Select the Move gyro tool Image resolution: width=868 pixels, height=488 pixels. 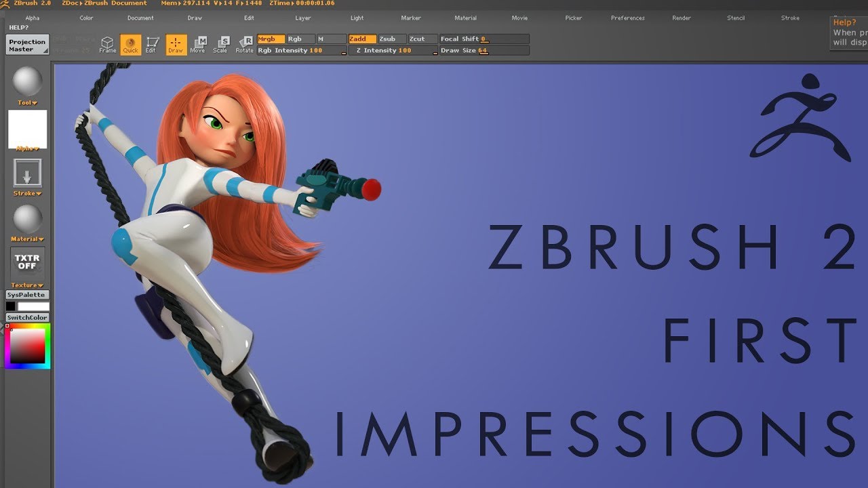pos(198,45)
